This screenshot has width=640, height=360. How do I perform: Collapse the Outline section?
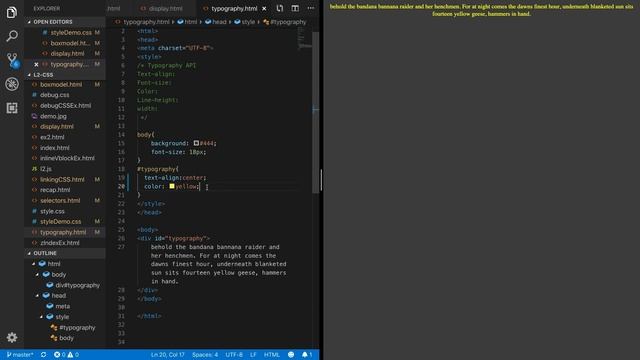29,253
